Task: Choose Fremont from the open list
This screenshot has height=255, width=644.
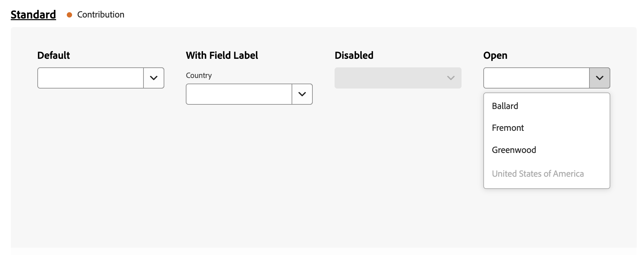Action: pyautogui.click(x=547, y=128)
